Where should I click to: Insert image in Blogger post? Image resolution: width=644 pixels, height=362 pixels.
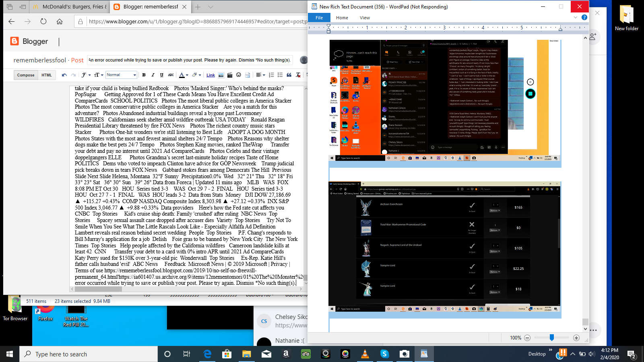click(x=221, y=75)
